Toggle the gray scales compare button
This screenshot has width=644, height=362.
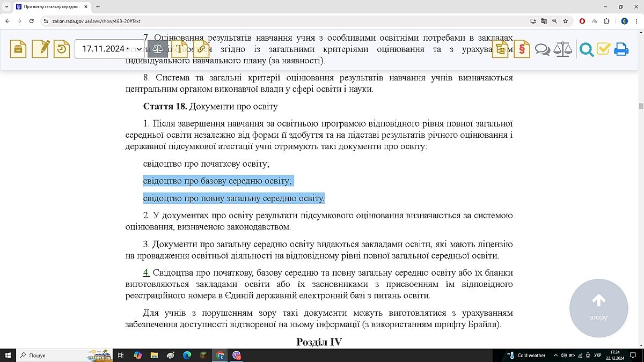click(x=157, y=49)
